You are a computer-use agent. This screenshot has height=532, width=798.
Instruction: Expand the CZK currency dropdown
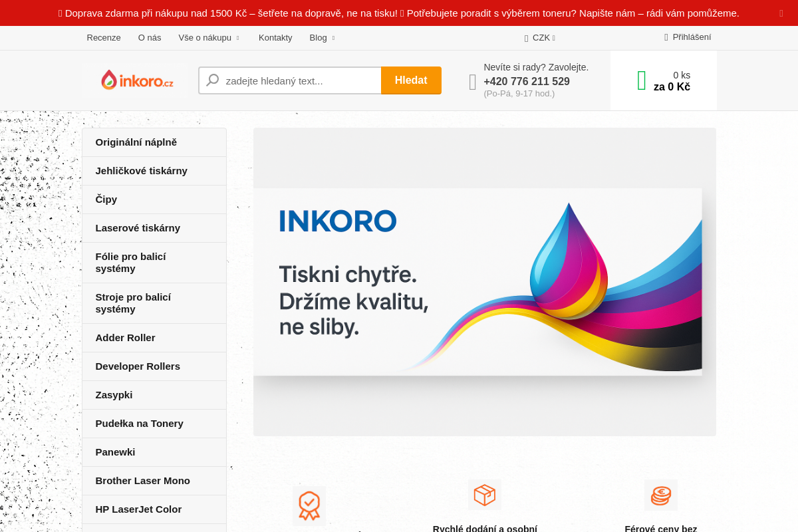pos(540,38)
